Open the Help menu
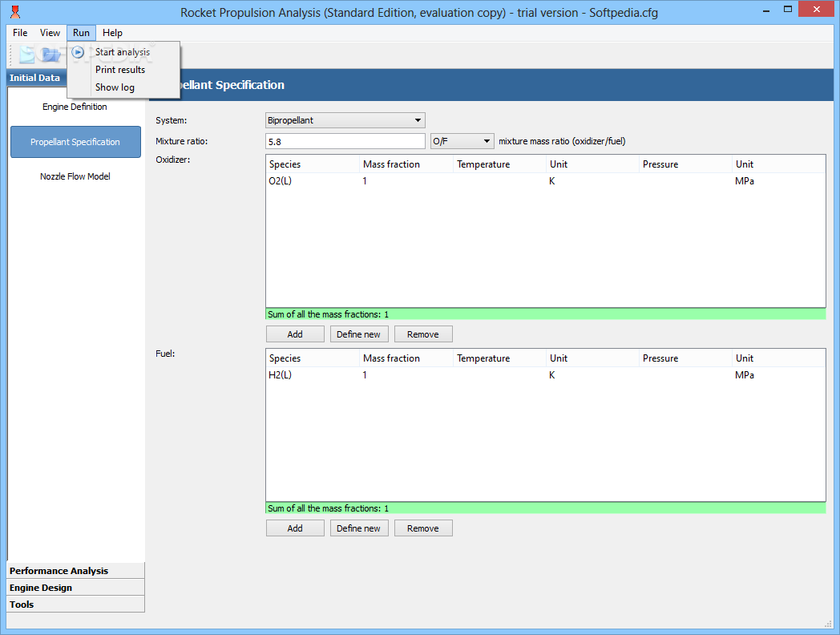 click(x=112, y=33)
